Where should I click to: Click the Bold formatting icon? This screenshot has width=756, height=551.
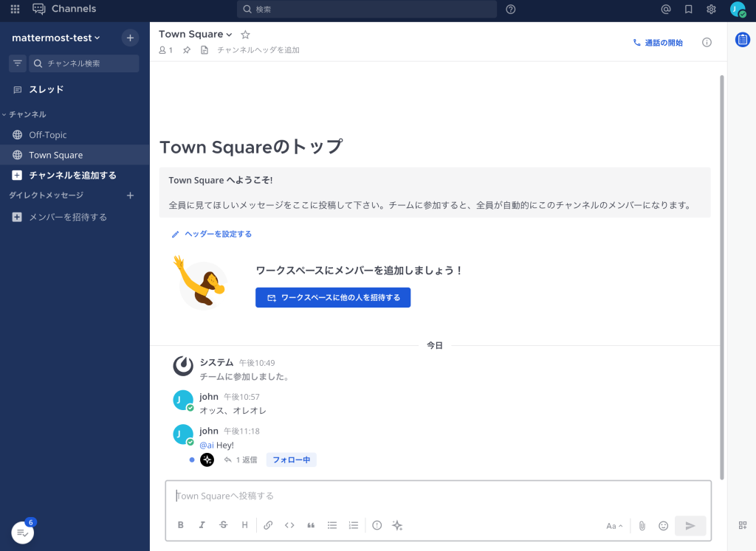(181, 525)
